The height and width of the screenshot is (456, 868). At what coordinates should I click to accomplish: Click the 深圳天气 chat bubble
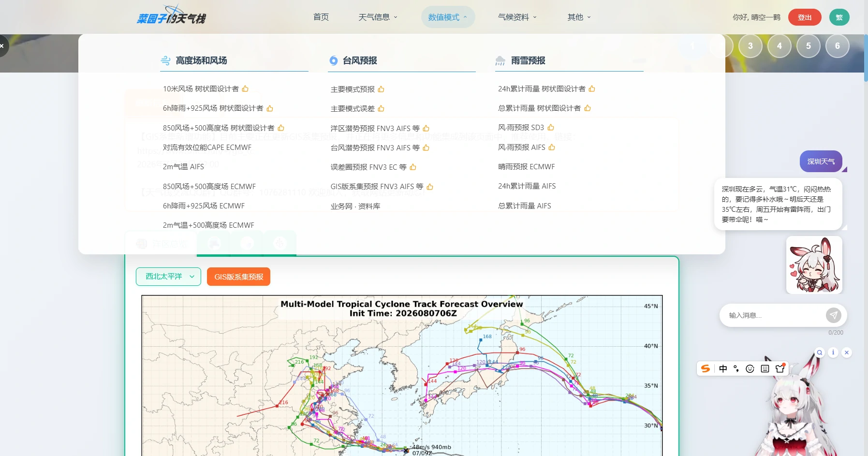pos(821,162)
